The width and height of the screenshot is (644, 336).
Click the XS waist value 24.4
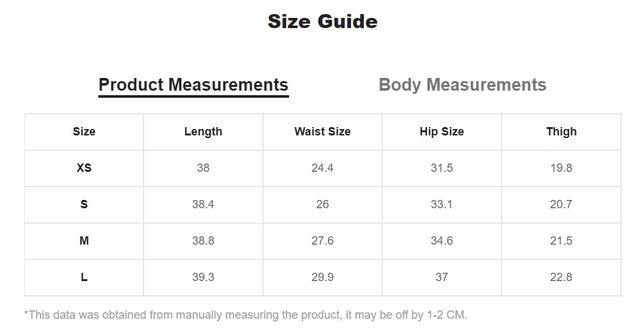coord(322,168)
